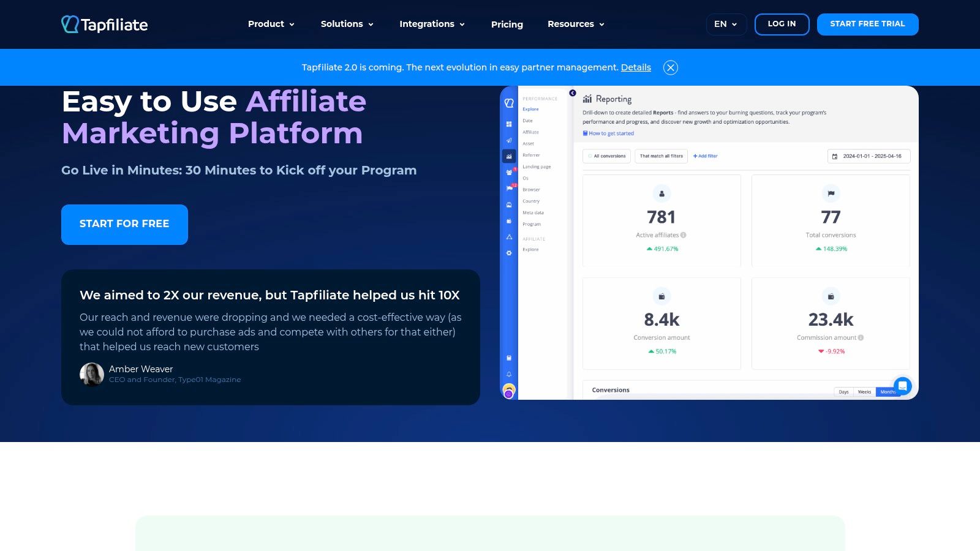Click the START FOR FREE button
Image resolution: width=980 pixels, height=551 pixels.
tap(124, 224)
